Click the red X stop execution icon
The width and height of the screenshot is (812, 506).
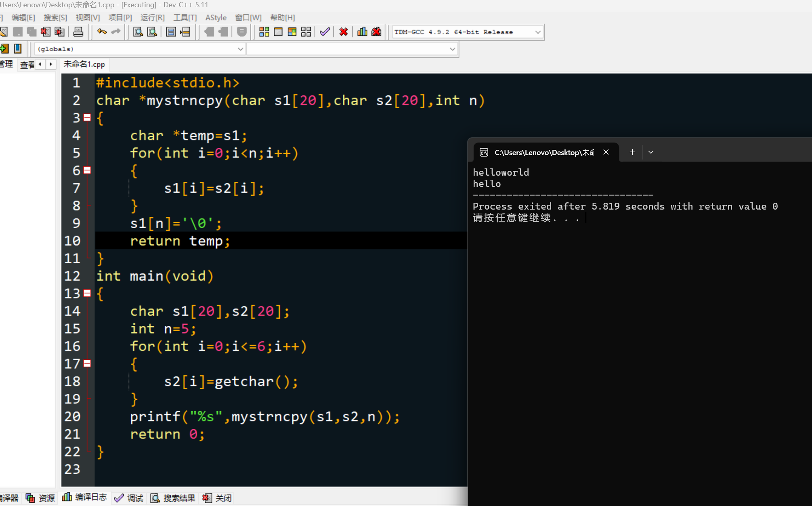tap(344, 32)
